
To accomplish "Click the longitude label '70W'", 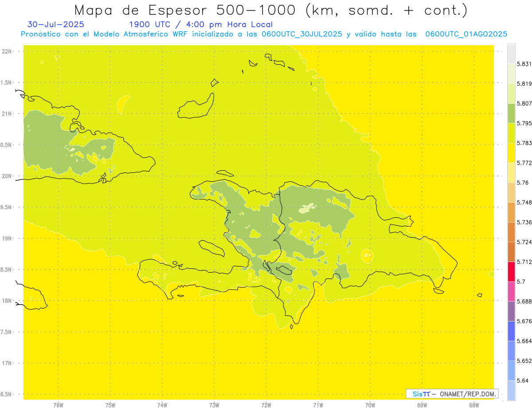I will (x=370, y=405).
